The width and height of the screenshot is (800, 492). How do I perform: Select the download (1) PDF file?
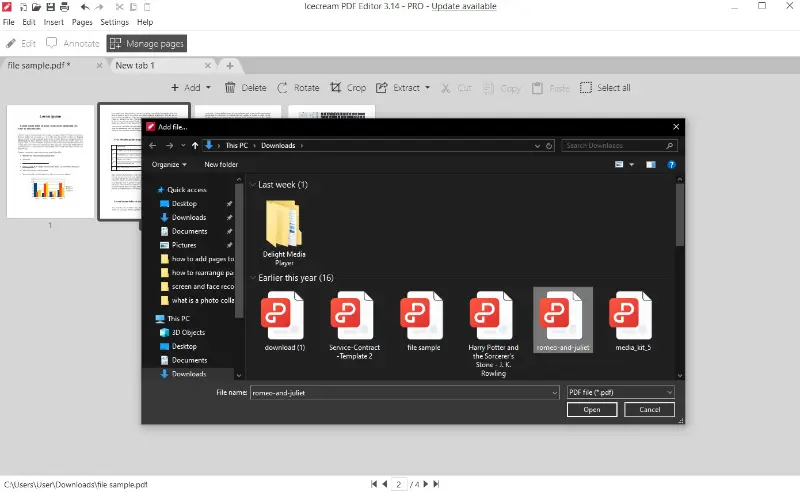[285, 321]
